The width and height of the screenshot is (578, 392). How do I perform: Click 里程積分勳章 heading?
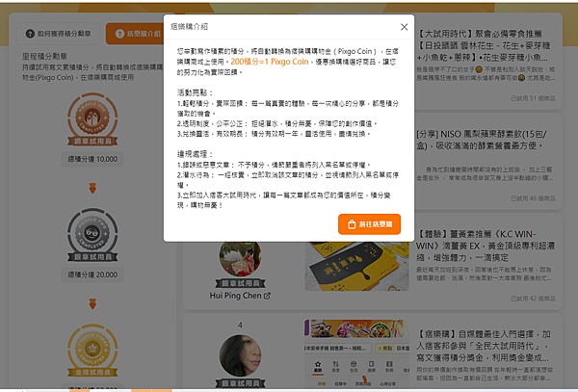(x=44, y=56)
